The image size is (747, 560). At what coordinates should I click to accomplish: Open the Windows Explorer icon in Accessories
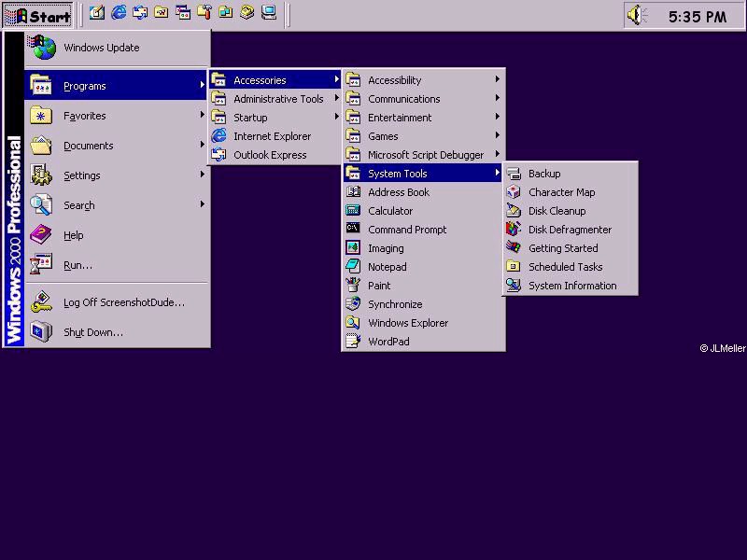[353, 322]
